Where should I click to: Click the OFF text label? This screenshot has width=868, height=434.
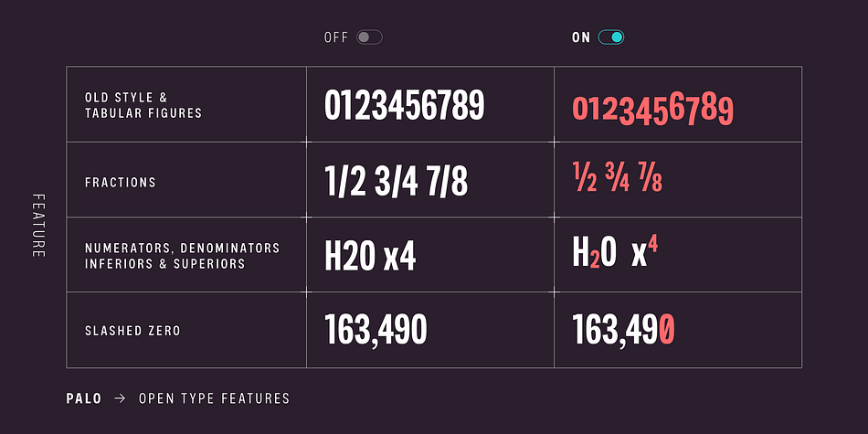336,37
